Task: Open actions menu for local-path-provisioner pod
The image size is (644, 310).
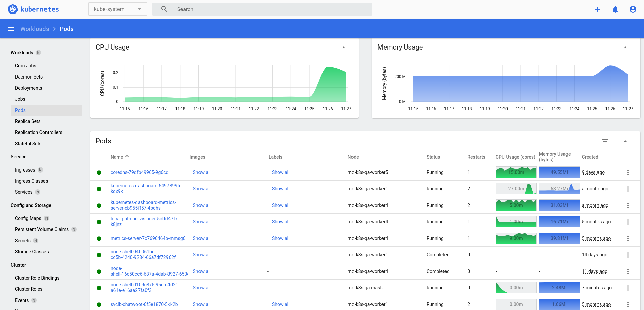Action: (x=628, y=222)
